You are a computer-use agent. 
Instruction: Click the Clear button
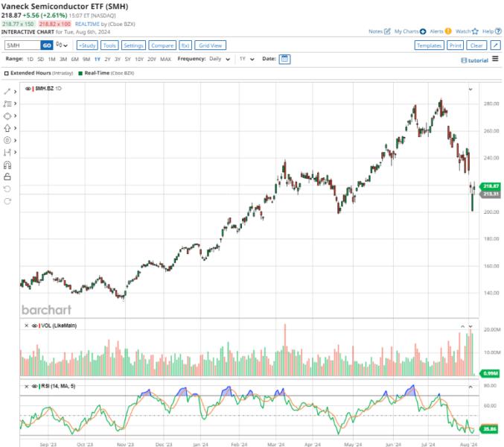[476, 45]
